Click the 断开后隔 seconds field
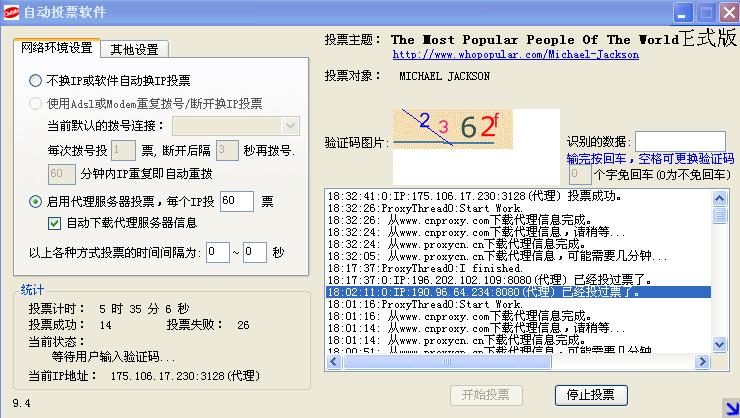Image resolution: width=740 pixels, height=418 pixels. point(227,150)
